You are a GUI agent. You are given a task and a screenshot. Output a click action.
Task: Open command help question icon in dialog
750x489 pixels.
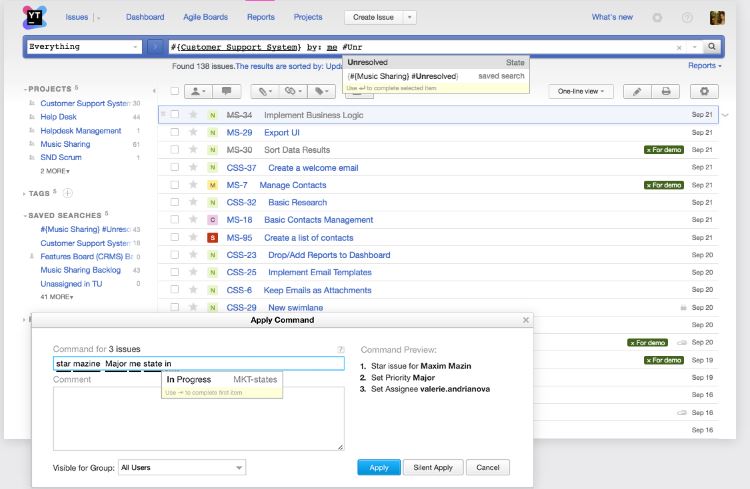click(x=341, y=350)
